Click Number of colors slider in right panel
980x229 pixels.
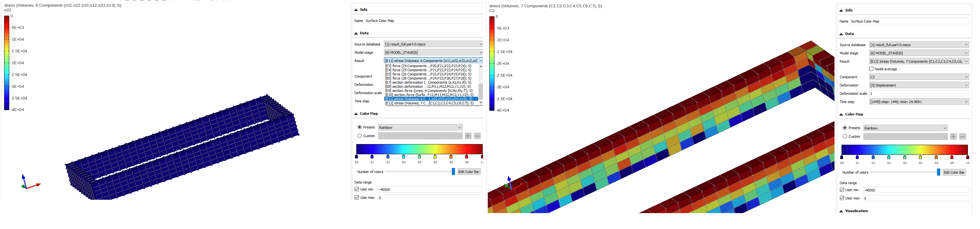[x=905, y=172]
